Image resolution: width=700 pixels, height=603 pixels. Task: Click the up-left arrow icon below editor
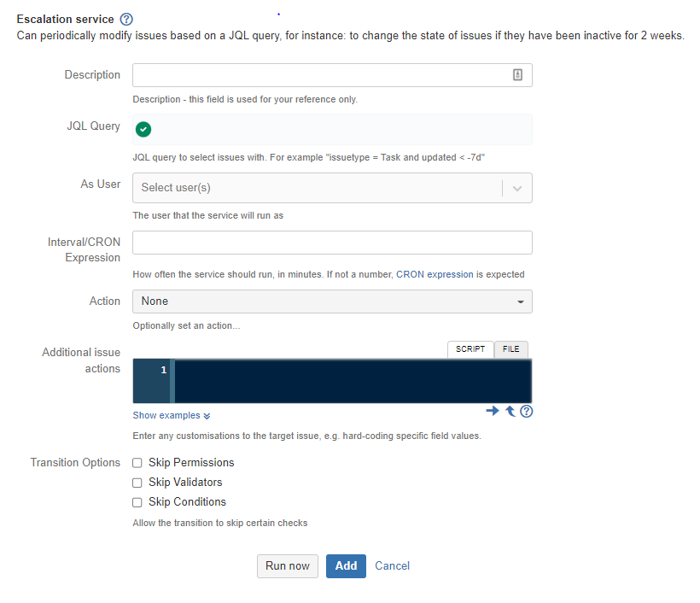[x=510, y=411]
